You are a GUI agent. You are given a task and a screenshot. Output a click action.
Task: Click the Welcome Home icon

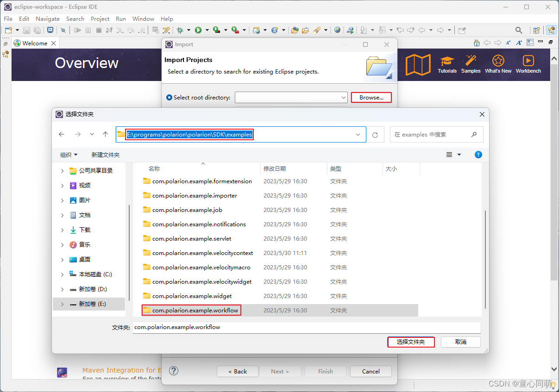pyautogui.click(x=477, y=43)
